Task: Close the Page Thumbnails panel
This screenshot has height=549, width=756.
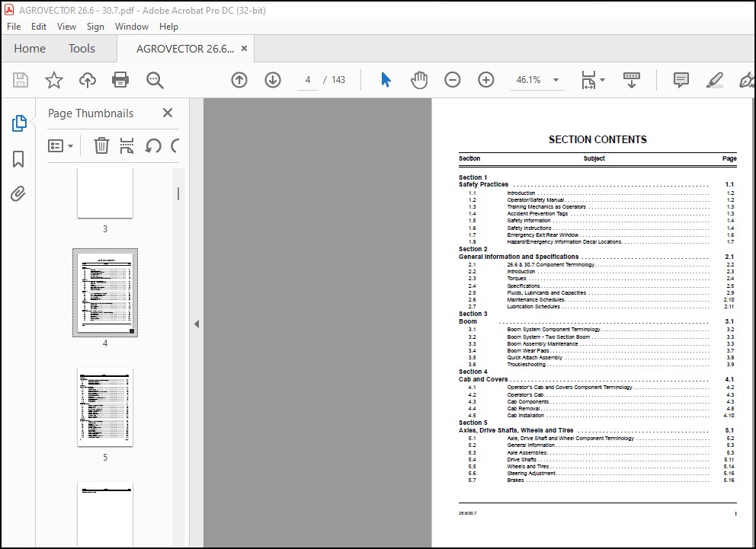Action: 168,113
